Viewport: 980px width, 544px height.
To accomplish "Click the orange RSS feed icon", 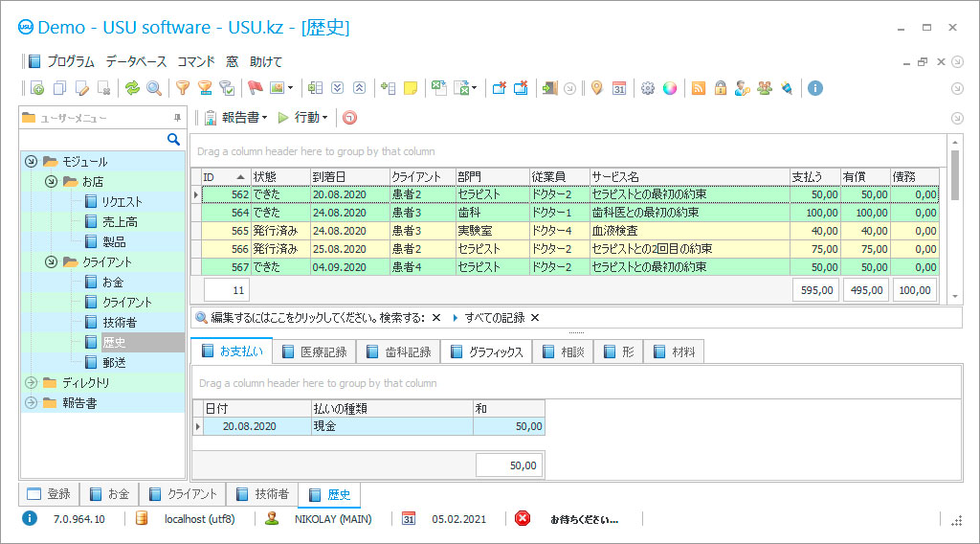I will coord(699,88).
